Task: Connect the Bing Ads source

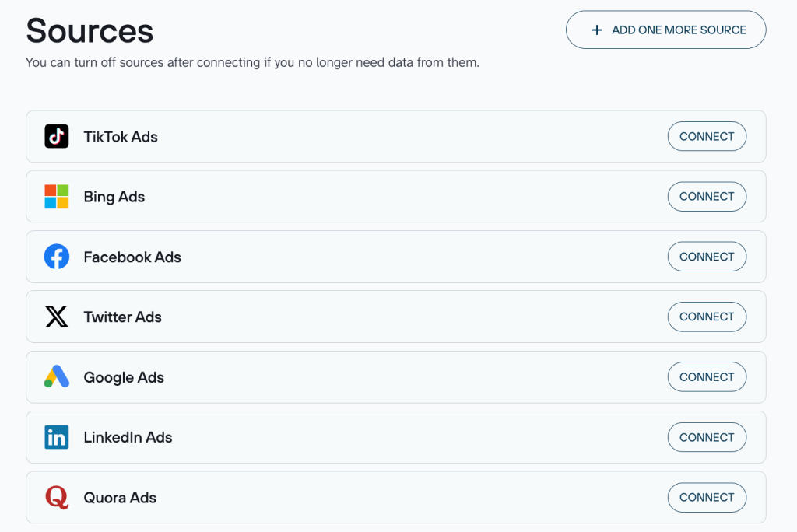Action: 706,197
